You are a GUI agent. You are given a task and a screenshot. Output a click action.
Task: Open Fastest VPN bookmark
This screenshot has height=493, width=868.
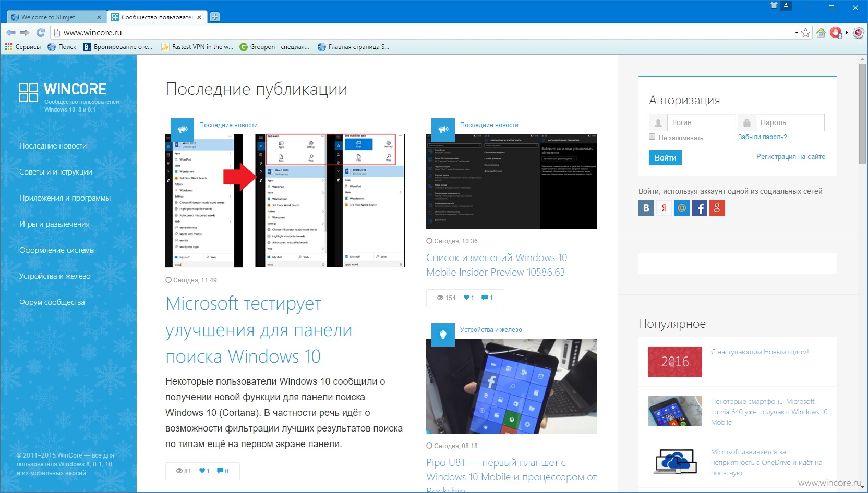tap(197, 47)
